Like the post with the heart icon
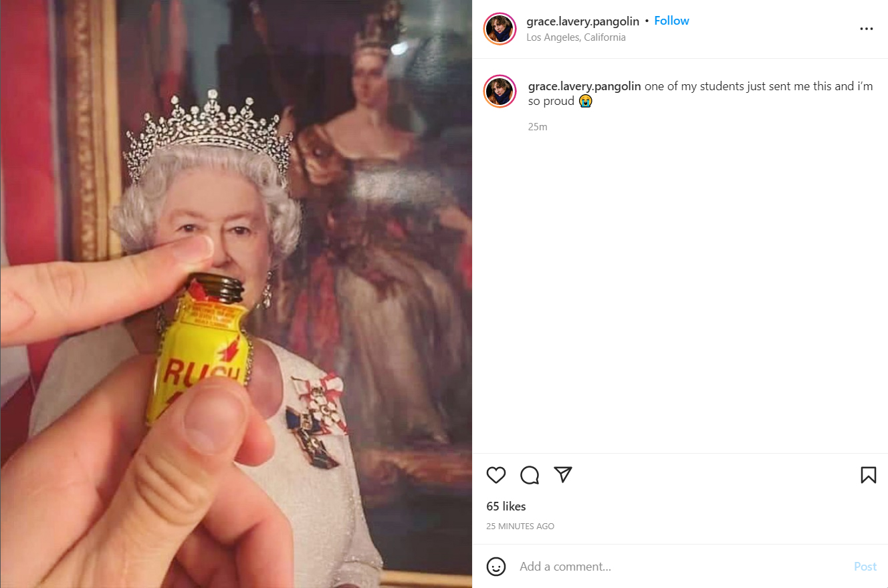 [x=496, y=475]
